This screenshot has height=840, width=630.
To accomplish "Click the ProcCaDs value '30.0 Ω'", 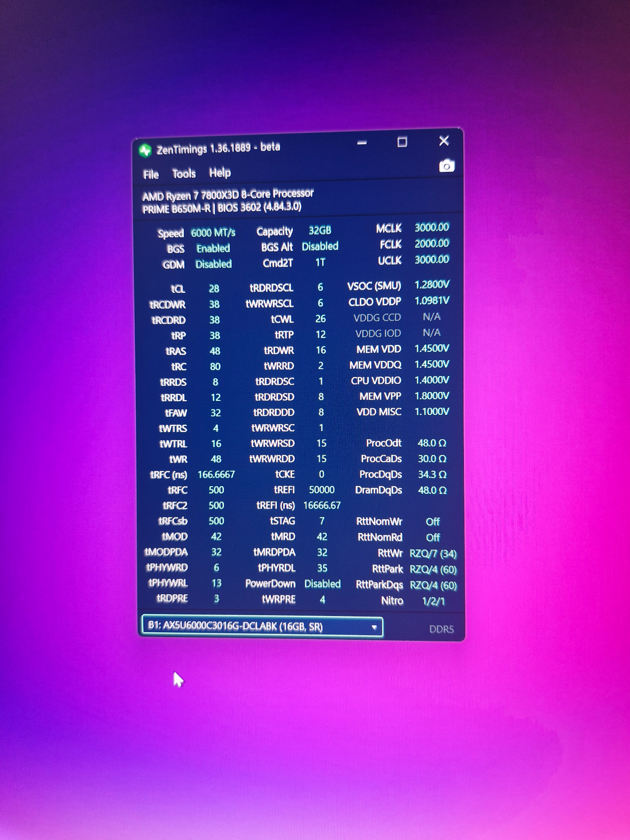I will pyautogui.click(x=432, y=459).
